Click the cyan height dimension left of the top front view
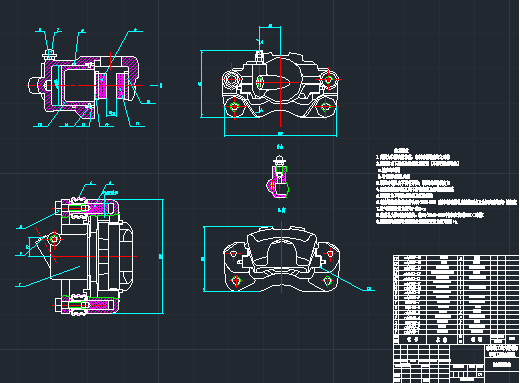The image size is (520, 383). (x=201, y=84)
